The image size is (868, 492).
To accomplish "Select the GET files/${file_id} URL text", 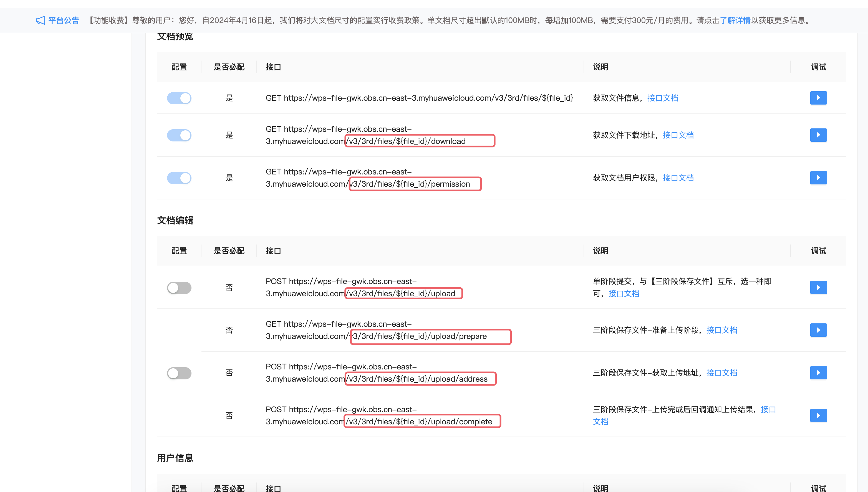I will tap(419, 98).
